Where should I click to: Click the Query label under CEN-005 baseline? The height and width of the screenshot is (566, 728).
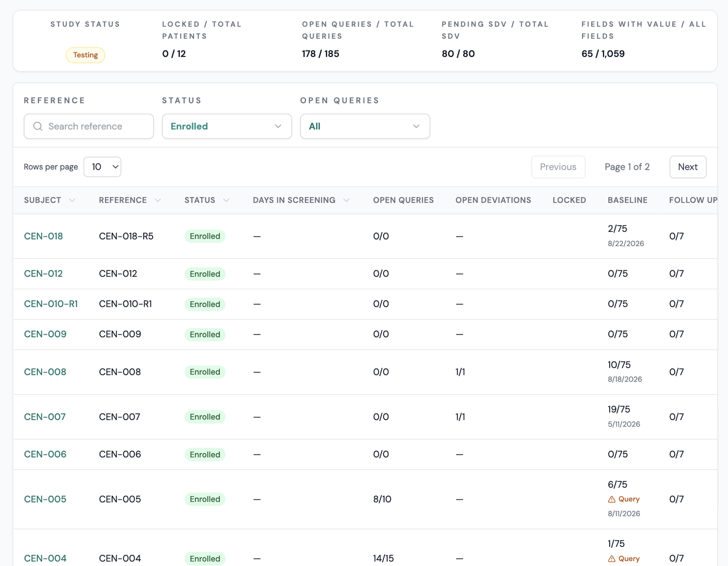629,499
